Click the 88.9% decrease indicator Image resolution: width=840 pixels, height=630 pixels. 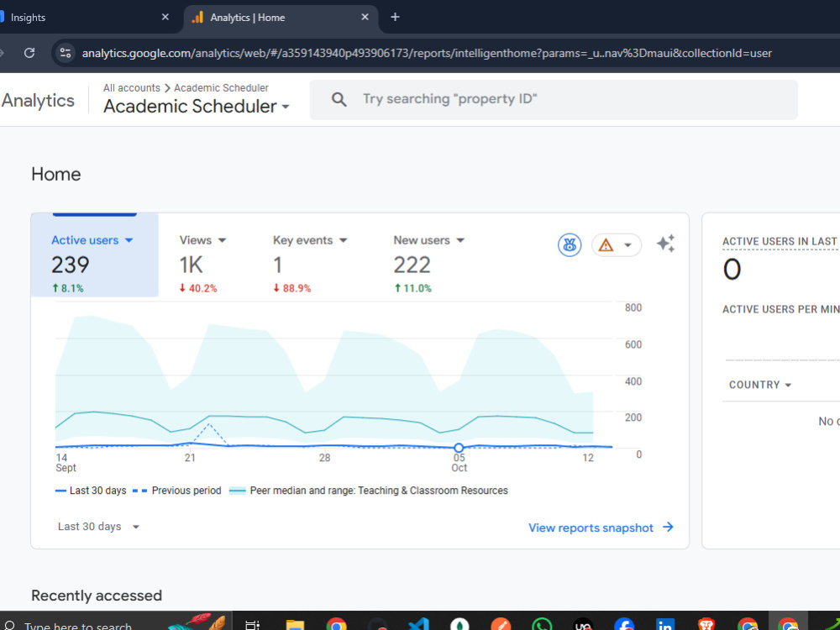pyautogui.click(x=292, y=288)
